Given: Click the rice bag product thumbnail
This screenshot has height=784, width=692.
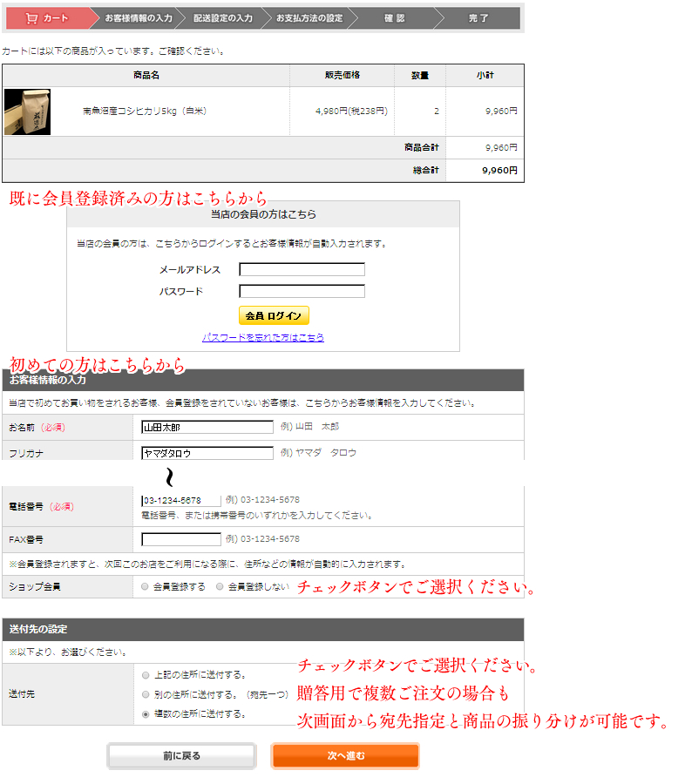Looking at the screenshot, I should pos(27,112).
